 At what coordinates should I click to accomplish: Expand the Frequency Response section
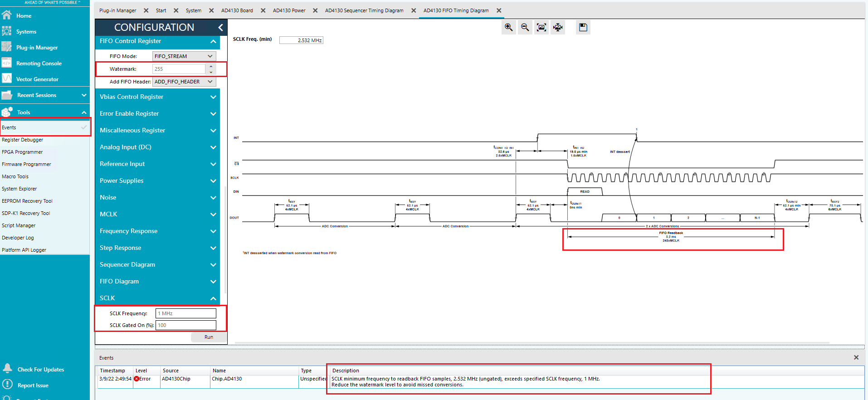[x=213, y=231]
